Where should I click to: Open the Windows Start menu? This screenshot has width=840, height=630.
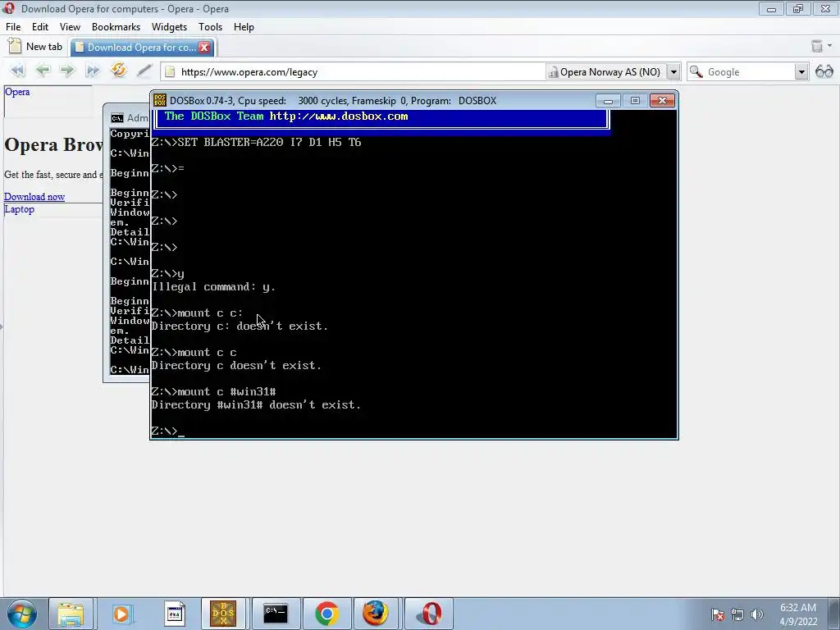point(22,614)
